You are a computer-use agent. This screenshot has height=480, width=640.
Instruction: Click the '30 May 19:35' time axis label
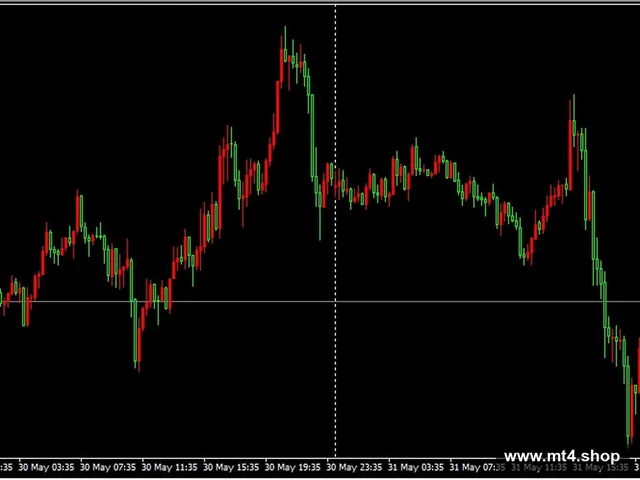coord(293,467)
